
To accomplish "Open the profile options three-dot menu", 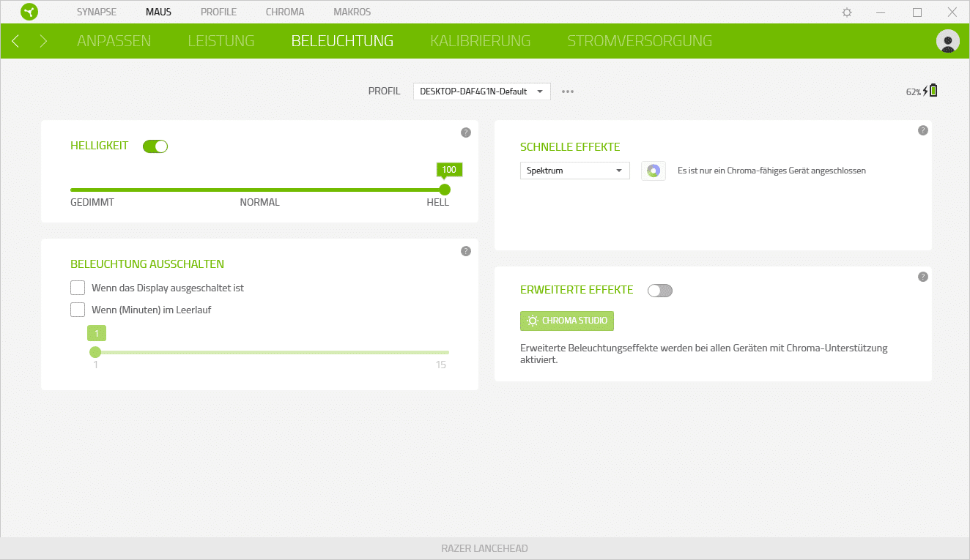I will coord(568,92).
